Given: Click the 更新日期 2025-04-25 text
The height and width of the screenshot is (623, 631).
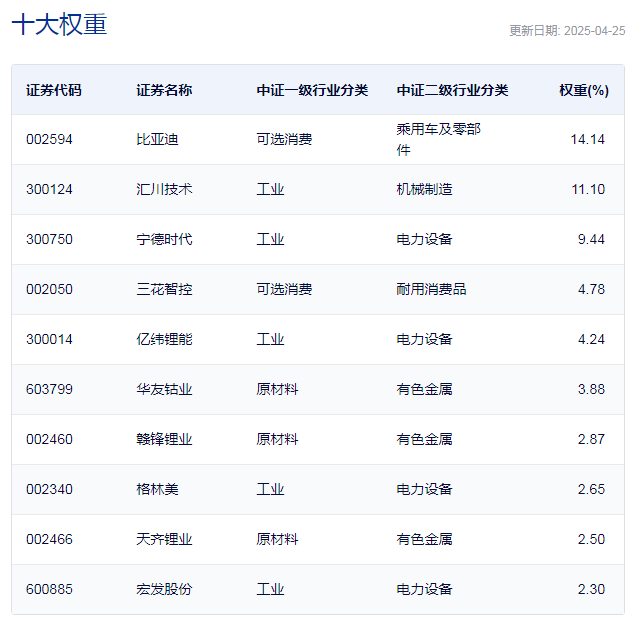Looking at the screenshot, I should coord(566,30).
